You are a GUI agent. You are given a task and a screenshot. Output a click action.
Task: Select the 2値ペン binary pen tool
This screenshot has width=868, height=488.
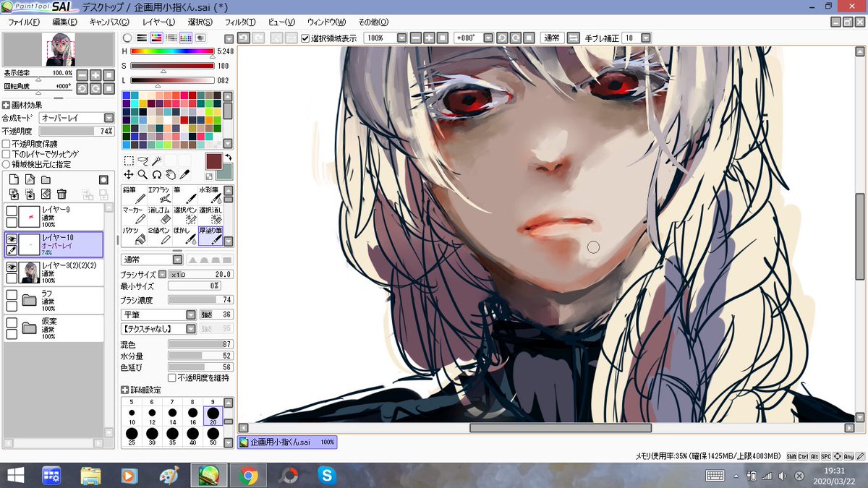[160, 235]
